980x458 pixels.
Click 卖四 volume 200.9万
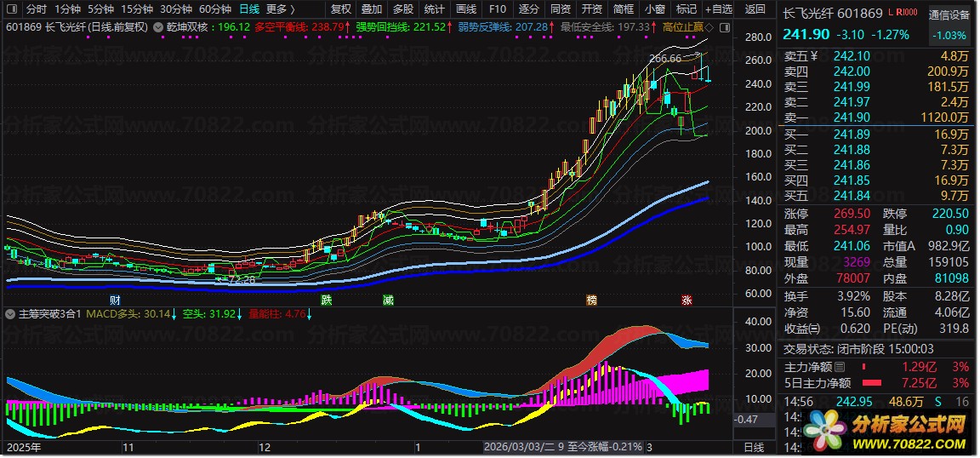click(x=949, y=72)
